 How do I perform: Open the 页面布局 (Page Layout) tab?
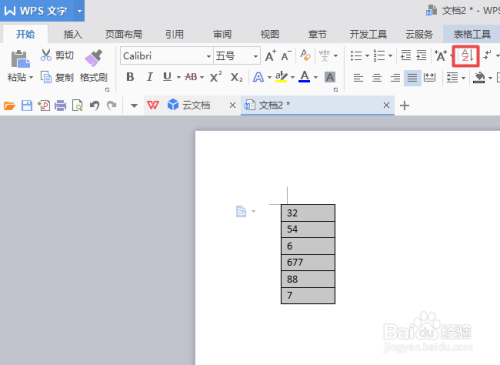pyautogui.click(x=124, y=34)
